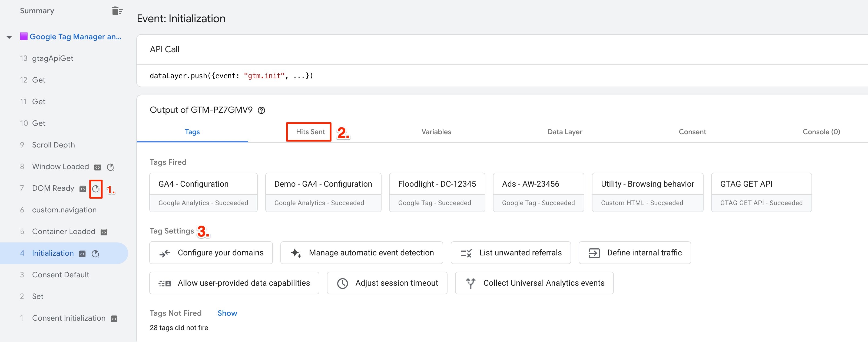Viewport: 868px width, 342px height.
Task: Select the Consent Default event
Action: click(60, 275)
